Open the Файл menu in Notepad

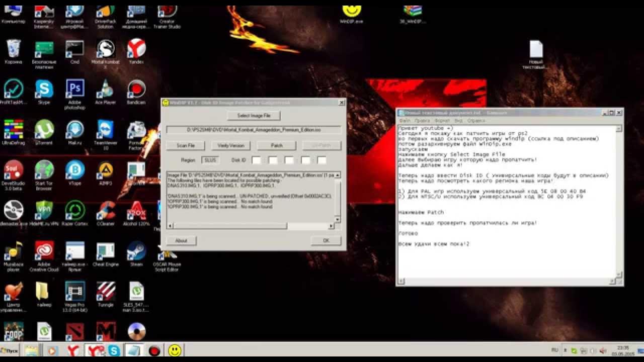[405, 121]
